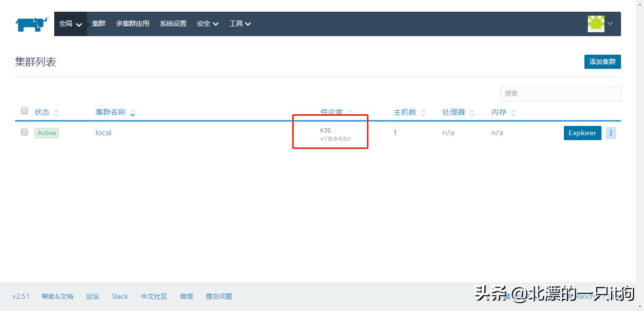Sort table by 内存 column

503,112
